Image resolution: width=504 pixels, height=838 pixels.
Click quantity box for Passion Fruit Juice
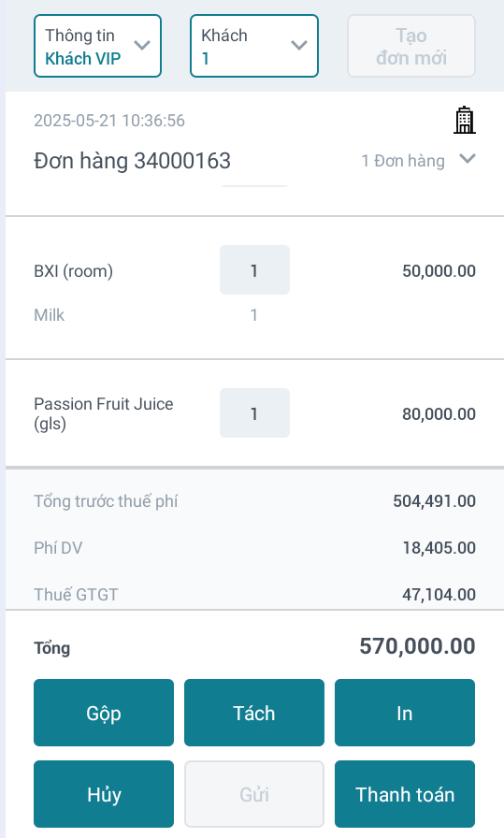point(254,413)
